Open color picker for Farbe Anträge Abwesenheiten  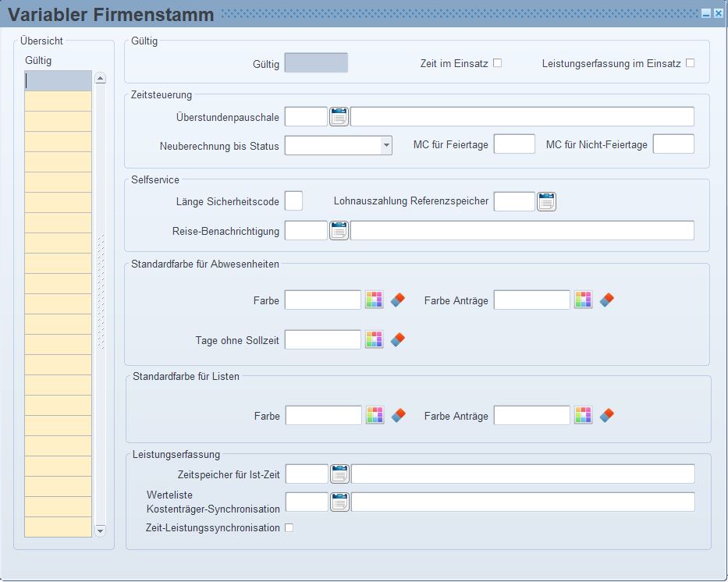(583, 300)
